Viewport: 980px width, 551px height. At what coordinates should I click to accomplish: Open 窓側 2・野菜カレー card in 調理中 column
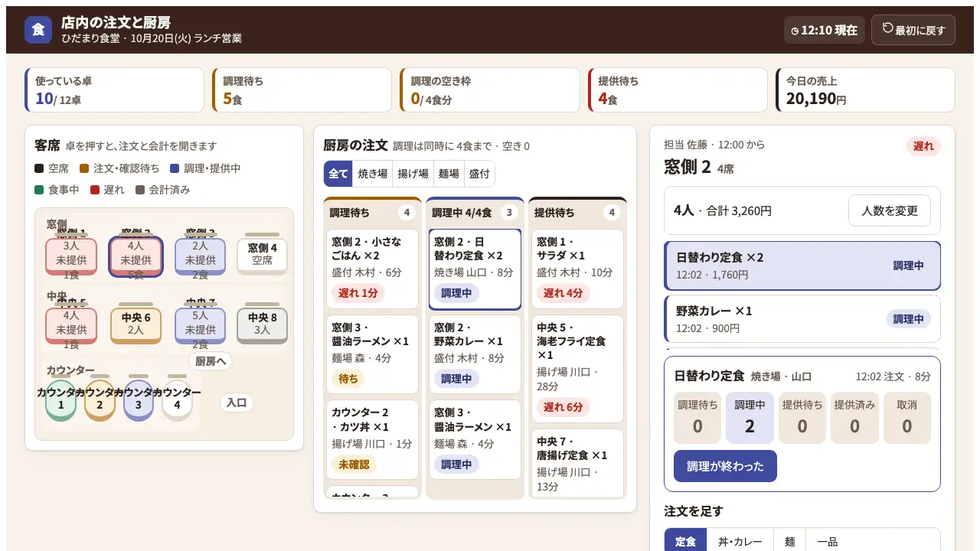pos(475,354)
